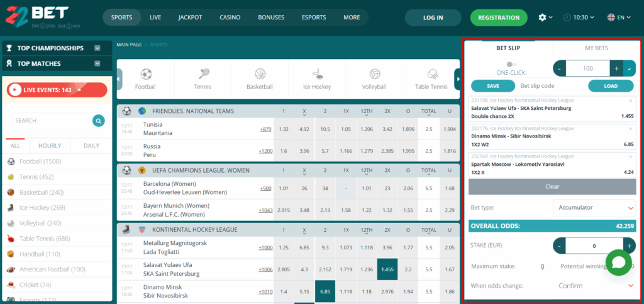Screen dimensions: 644x304
Task: Remove Salavat Yulaev Ufa bet from slip
Action: point(630,100)
